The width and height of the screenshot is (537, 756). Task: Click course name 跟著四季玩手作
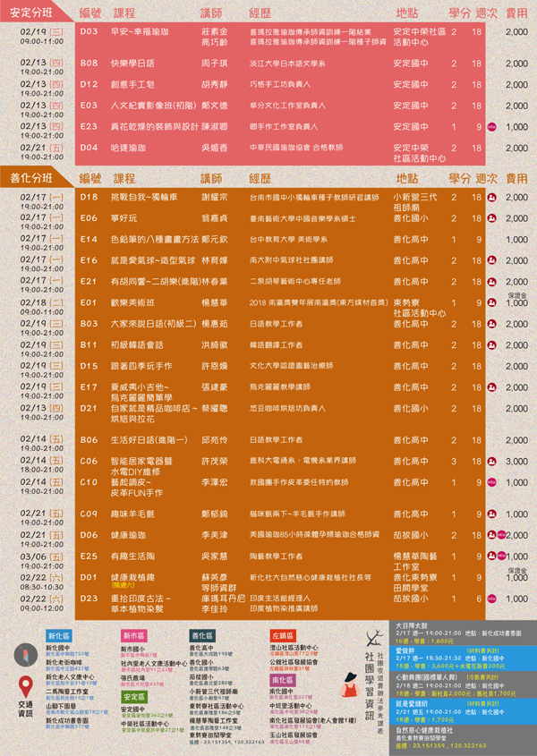pyautogui.click(x=141, y=366)
